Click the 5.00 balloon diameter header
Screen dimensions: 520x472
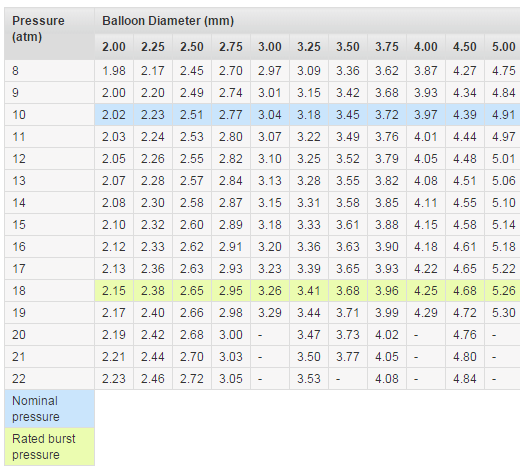(502, 47)
